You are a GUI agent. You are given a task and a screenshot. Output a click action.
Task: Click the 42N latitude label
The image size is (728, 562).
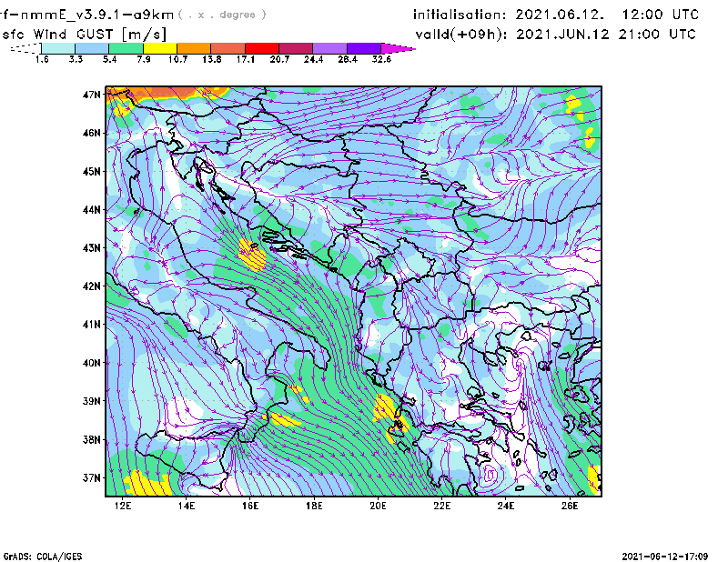click(x=91, y=286)
